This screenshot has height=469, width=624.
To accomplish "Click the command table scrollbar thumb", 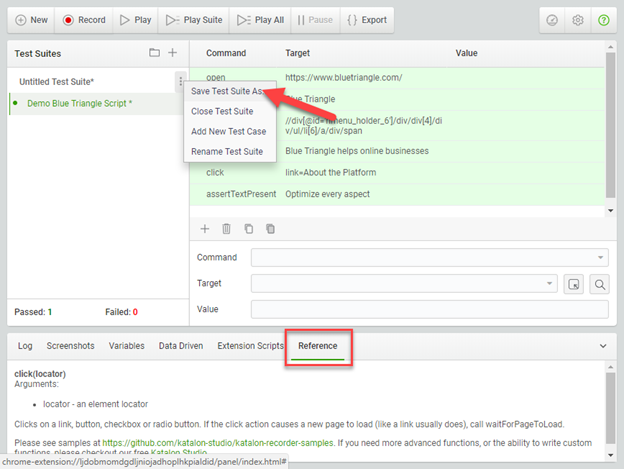I will 610,125.
